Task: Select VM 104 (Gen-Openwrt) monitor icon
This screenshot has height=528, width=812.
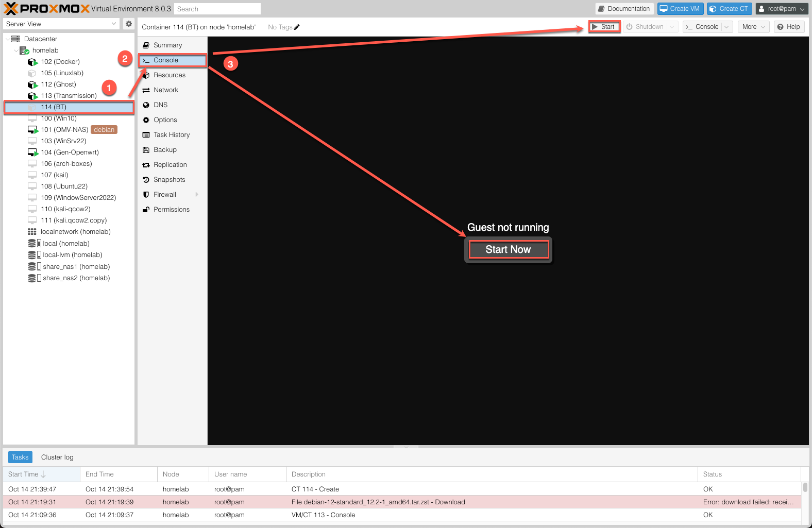Action: click(32, 152)
